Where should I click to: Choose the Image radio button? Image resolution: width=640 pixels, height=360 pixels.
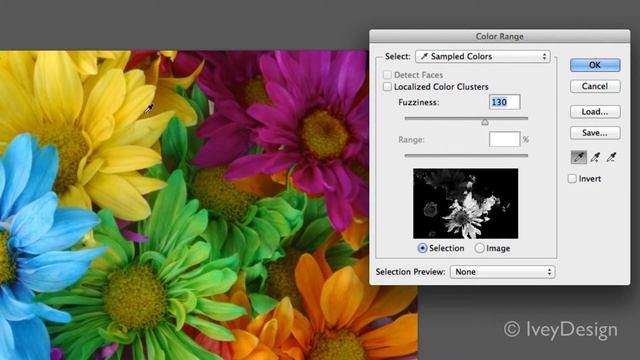(x=480, y=248)
